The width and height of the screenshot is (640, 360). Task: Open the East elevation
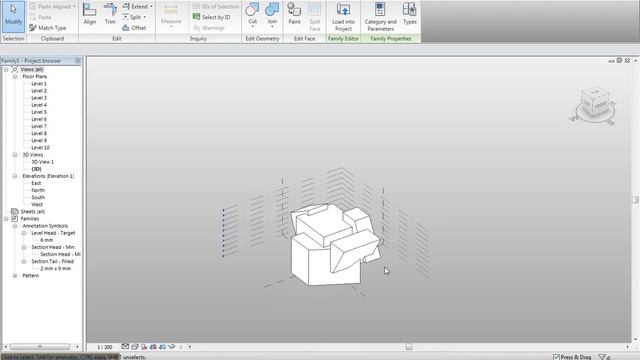pyautogui.click(x=36, y=183)
